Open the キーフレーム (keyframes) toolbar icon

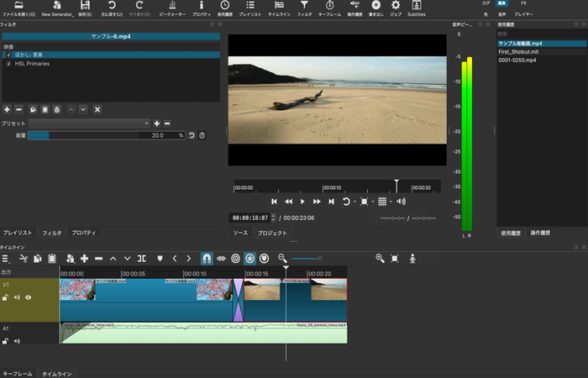(330, 8)
